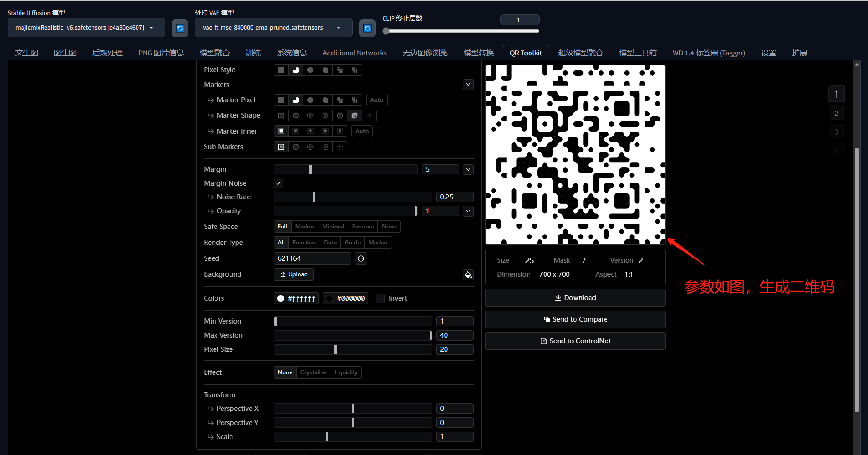Apply the Liquidify effect
868x455 pixels.
346,372
